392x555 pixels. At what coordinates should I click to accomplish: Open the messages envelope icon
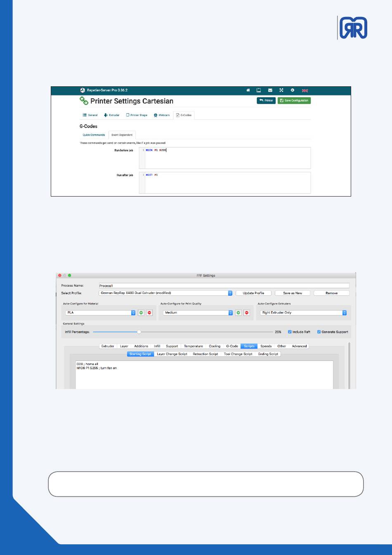point(270,90)
